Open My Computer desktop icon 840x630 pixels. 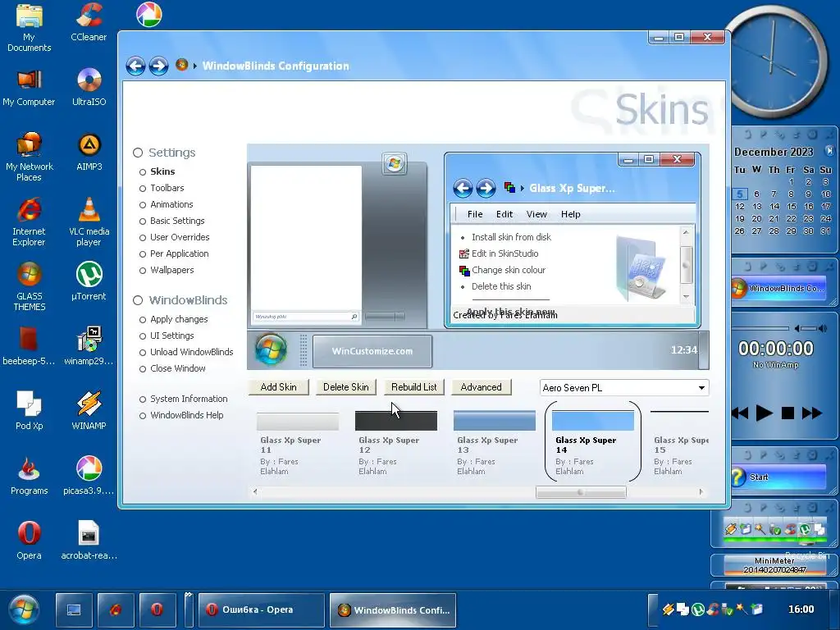[29, 88]
